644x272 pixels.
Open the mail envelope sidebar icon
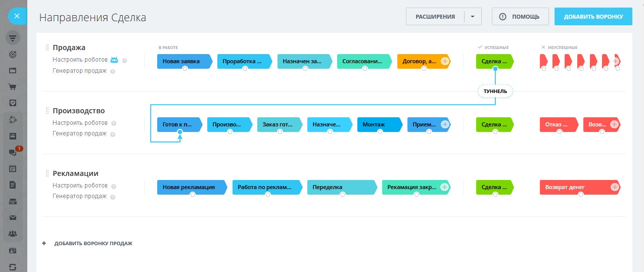point(13,217)
